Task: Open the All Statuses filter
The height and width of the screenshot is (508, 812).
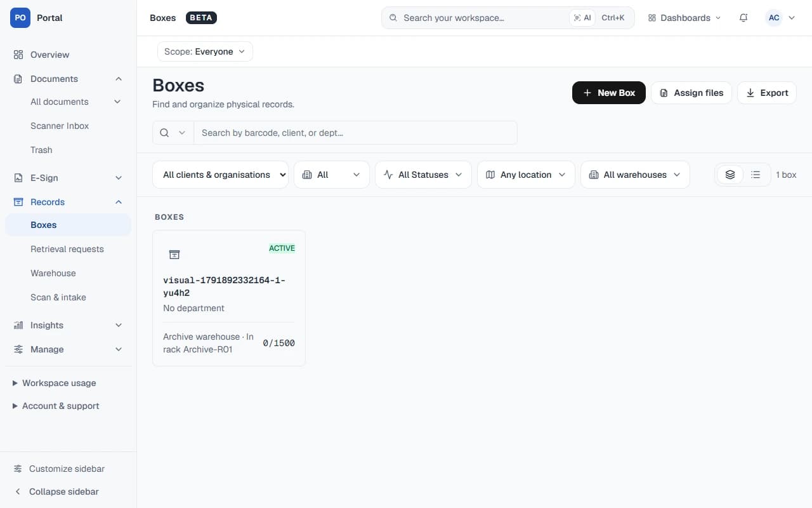Action: pos(423,175)
